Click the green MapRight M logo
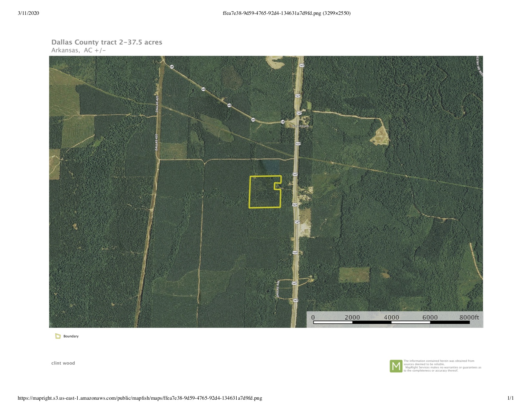Image resolution: width=532 pixels, height=411 pixels. pos(396,366)
